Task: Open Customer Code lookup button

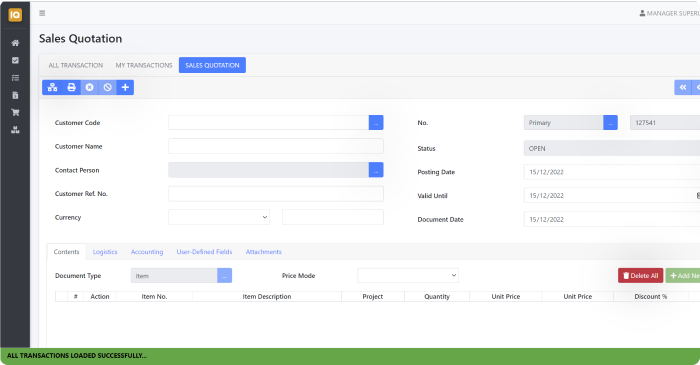Action: [x=376, y=123]
